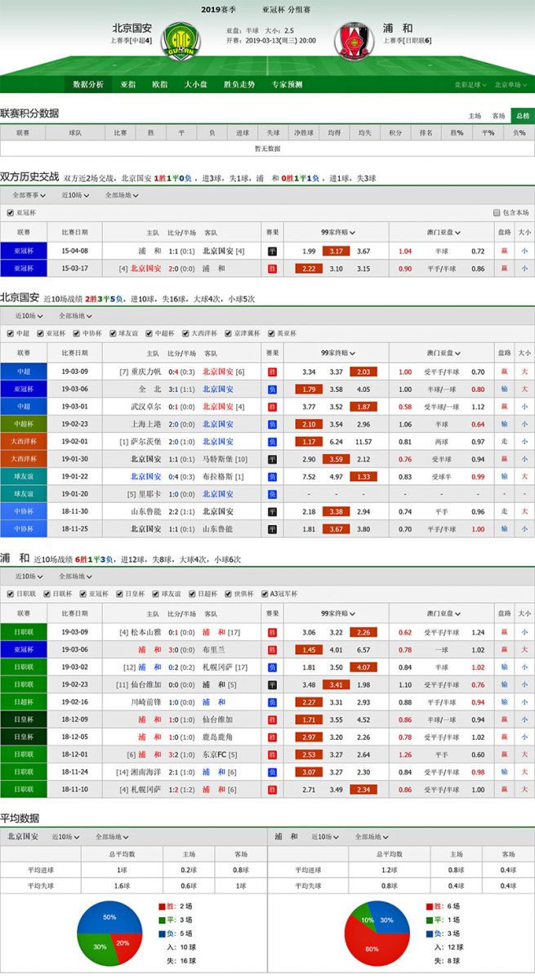This screenshot has width=535, height=980.
Task: Click the 3:2 (1:1) score against 东京FC
Action: (x=181, y=755)
